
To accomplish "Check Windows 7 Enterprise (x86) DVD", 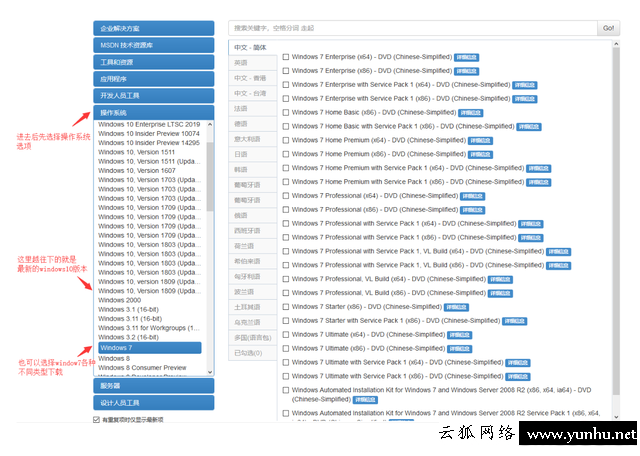I will click(x=286, y=71).
